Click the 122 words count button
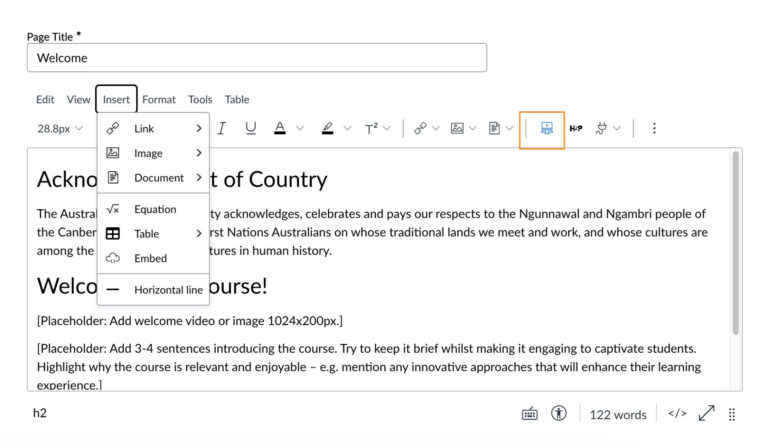 618,414
